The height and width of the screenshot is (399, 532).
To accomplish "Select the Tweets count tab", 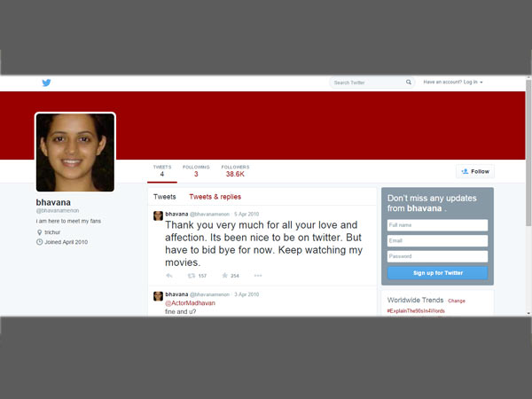I will tap(162, 170).
